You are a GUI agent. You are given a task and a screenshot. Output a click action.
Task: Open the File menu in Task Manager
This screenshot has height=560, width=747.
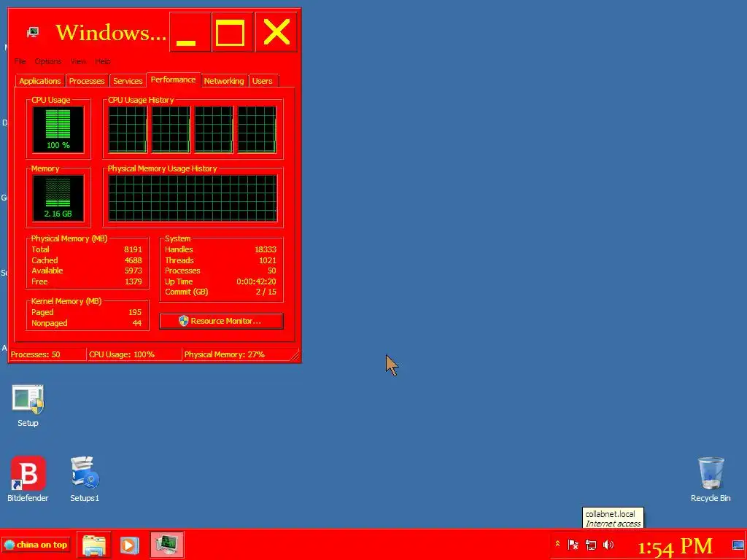tap(20, 61)
